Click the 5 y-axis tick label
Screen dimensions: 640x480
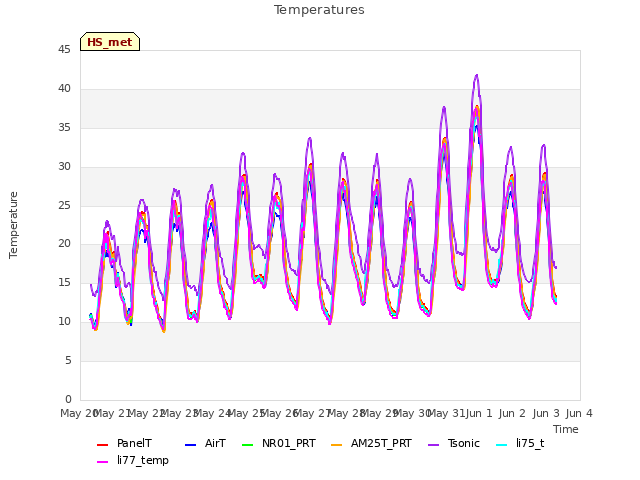[68, 360]
